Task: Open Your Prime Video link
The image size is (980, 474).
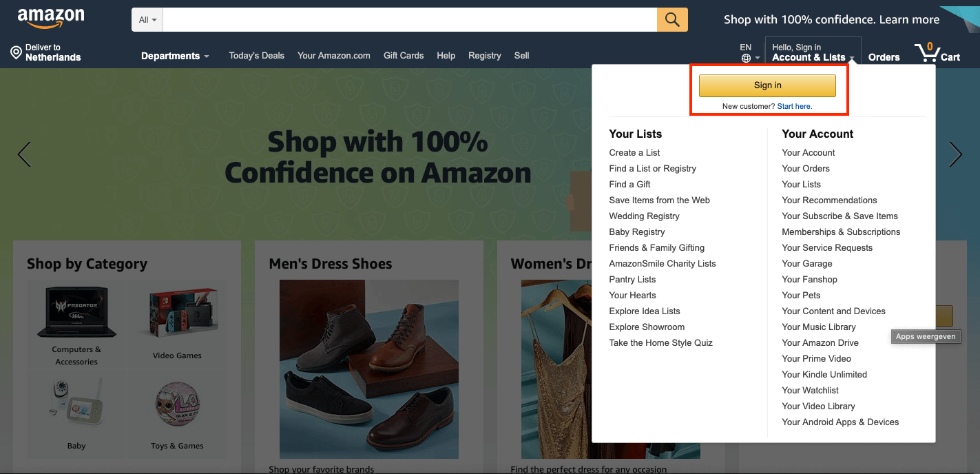Action: coord(816,358)
